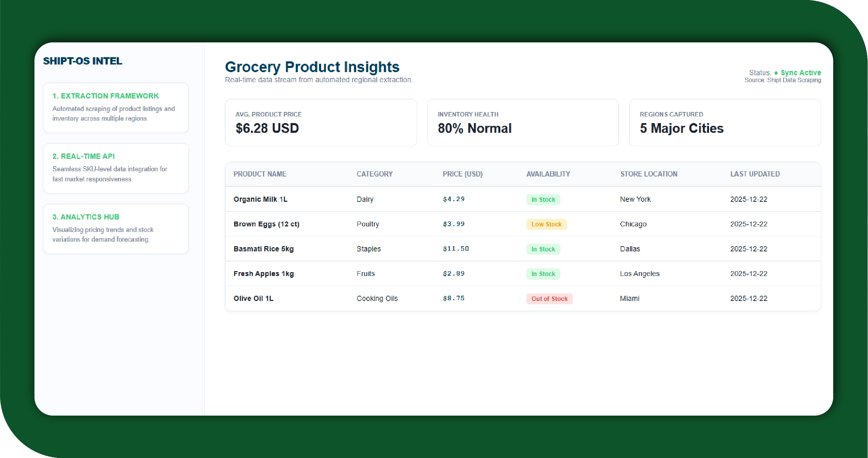
Task: Sort by Availability column header
Action: tap(548, 174)
